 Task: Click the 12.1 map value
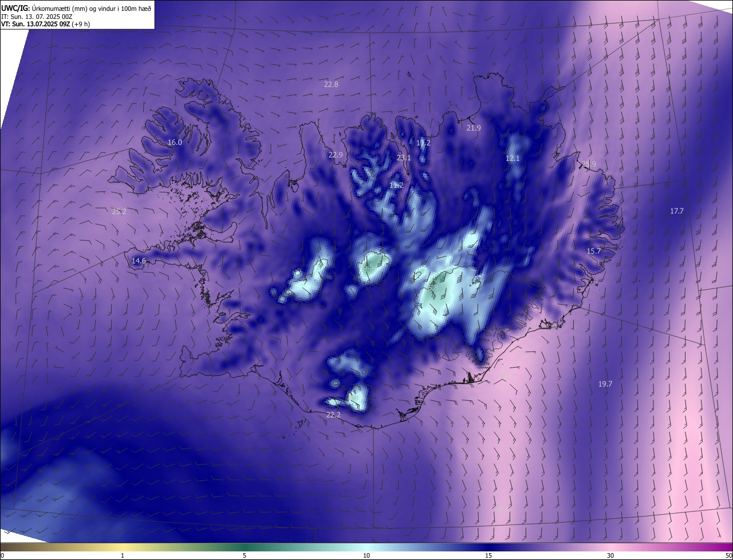click(513, 158)
